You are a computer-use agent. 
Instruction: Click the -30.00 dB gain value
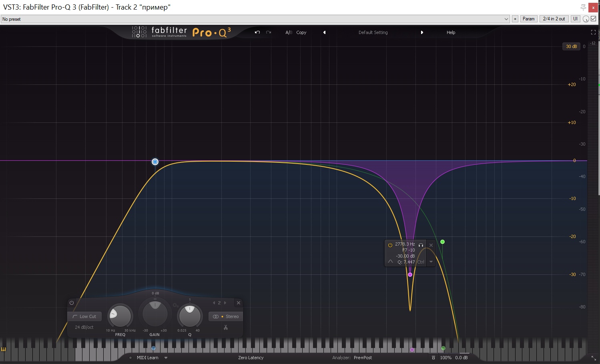click(405, 256)
